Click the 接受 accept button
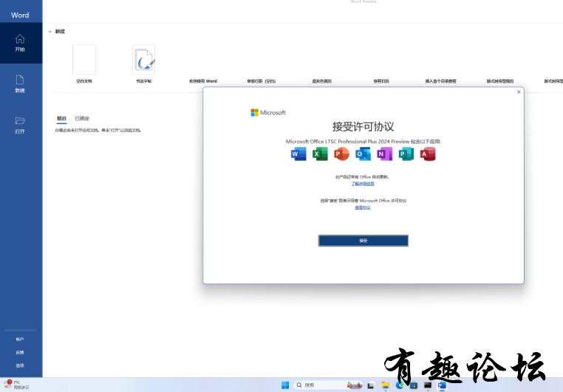Image resolution: width=563 pixels, height=392 pixels. click(x=363, y=241)
